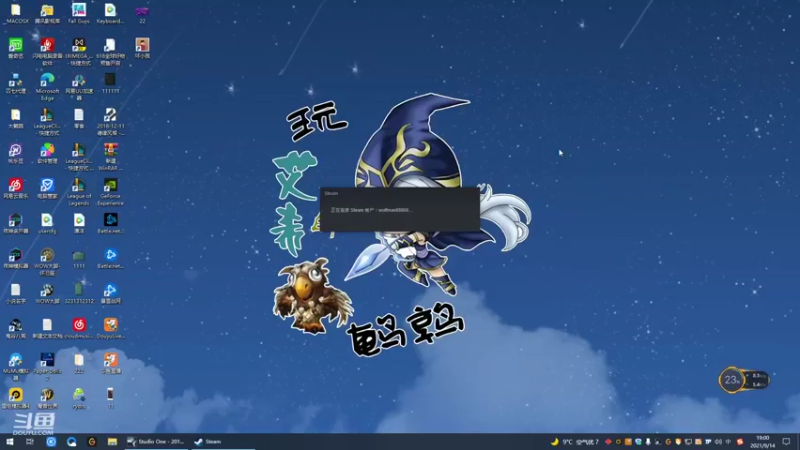Open GeForce Experience shortcut
Image resolution: width=800 pixels, height=450 pixels.
coord(110,191)
